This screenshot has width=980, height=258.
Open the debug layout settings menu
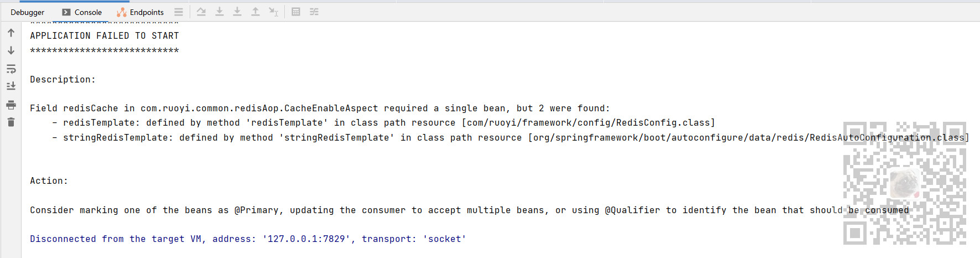179,12
